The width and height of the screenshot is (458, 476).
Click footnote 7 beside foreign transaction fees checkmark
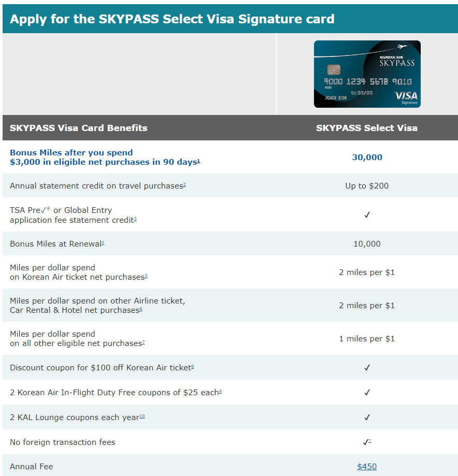370,440
